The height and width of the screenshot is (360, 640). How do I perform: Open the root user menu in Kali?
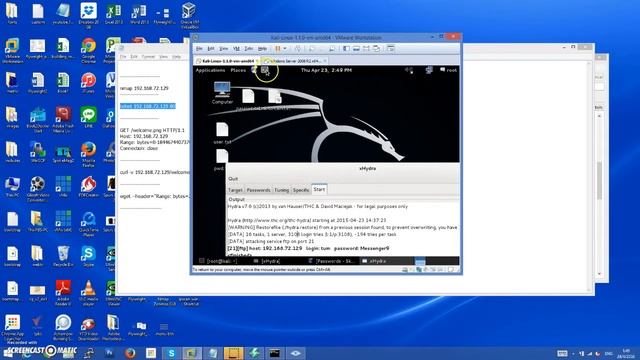pos(448,70)
